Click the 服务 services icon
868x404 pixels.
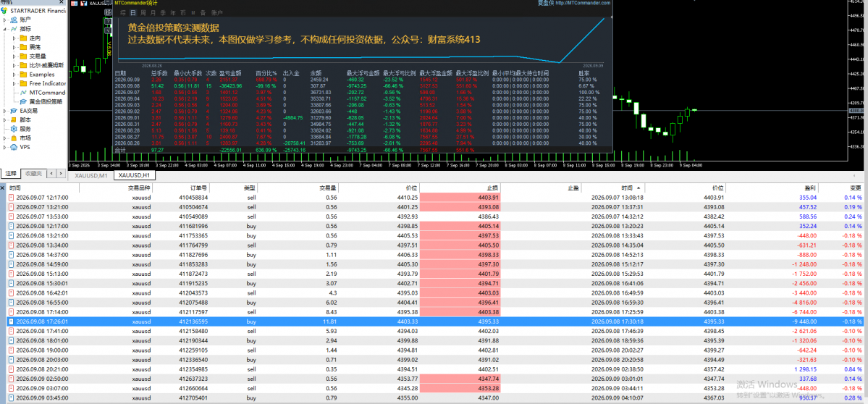coord(14,128)
